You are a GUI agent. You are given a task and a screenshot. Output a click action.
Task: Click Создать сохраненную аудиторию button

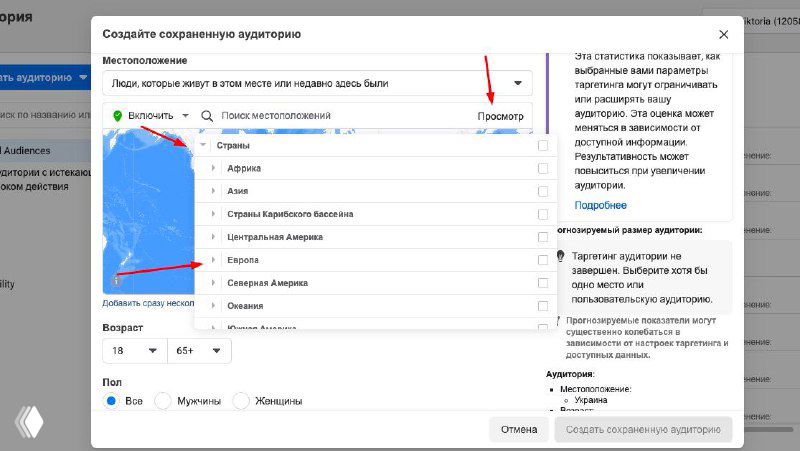[643, 430]
